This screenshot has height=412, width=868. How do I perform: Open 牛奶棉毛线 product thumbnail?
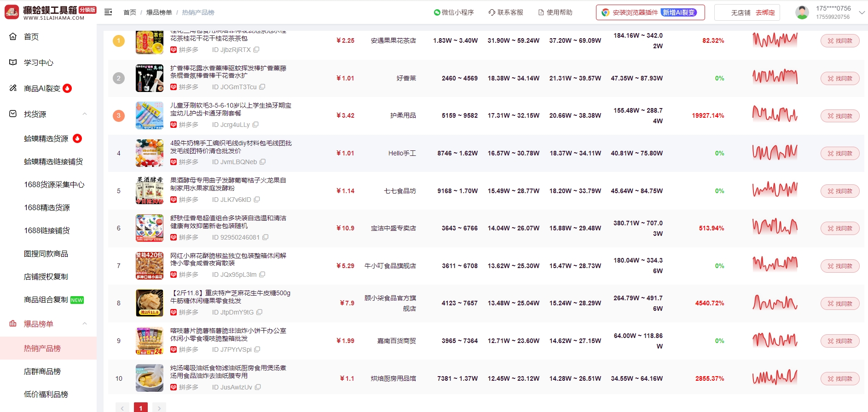pyautogui.click(x=150, y=153)
